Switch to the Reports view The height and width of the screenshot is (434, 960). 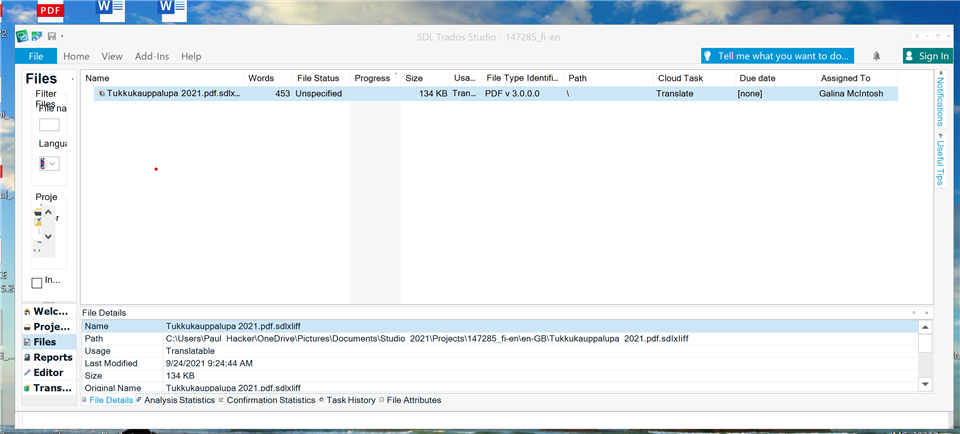pyautogui.click(x=50, y=357)
